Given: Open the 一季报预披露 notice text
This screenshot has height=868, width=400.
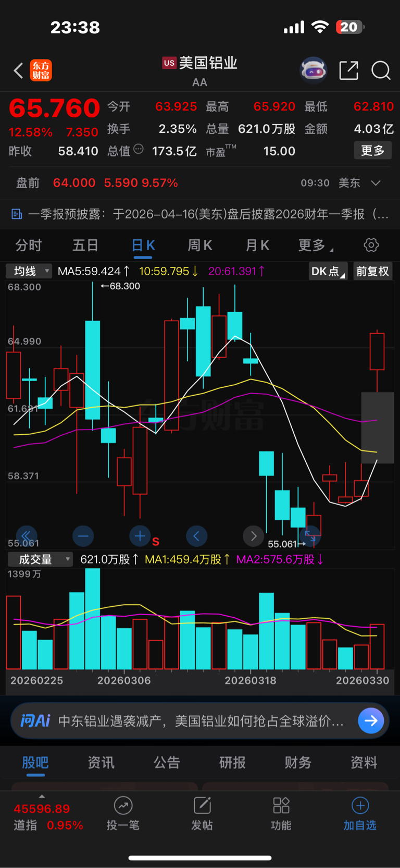Looking at the screenshot, I should (x=208, y=214).
